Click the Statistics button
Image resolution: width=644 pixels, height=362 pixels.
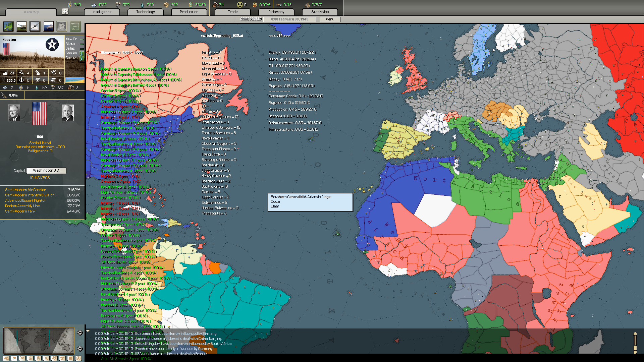coord(320,12)
